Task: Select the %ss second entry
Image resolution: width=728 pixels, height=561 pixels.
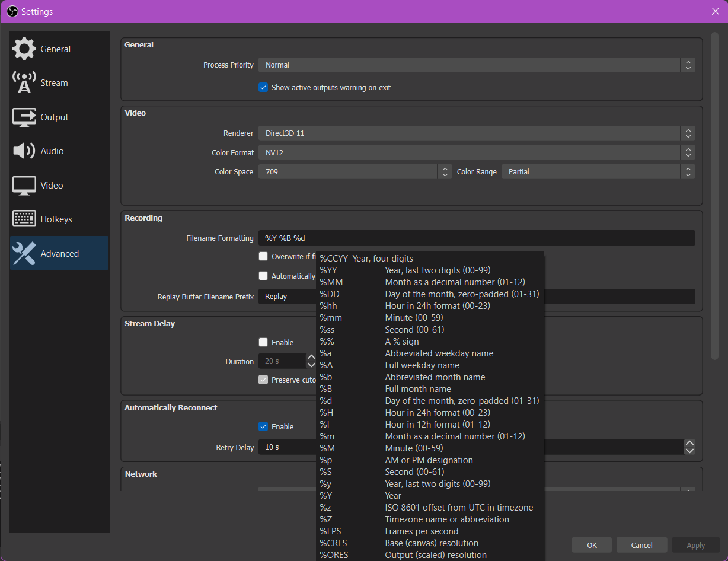Action: [x=430, y=330]
